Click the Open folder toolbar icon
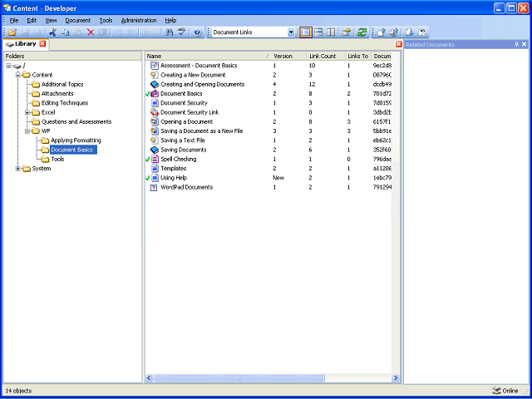 [x=12, y=32]
